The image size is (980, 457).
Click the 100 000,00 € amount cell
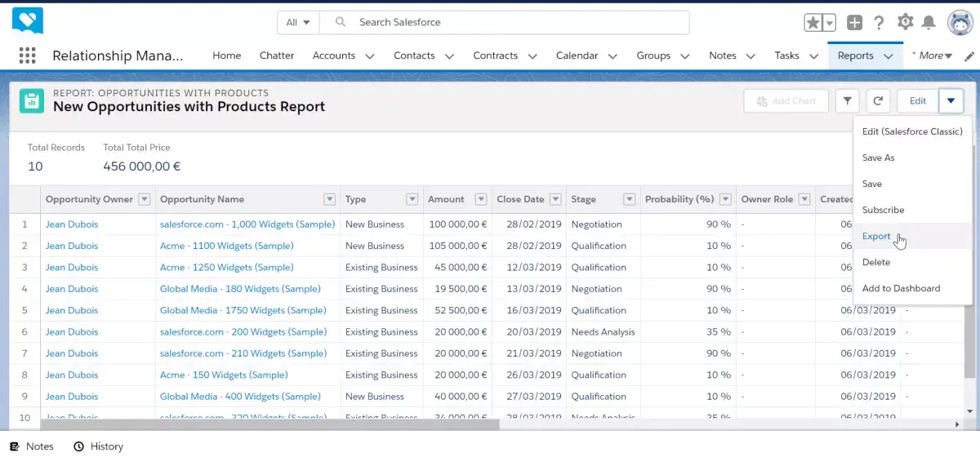coord(457,224)
